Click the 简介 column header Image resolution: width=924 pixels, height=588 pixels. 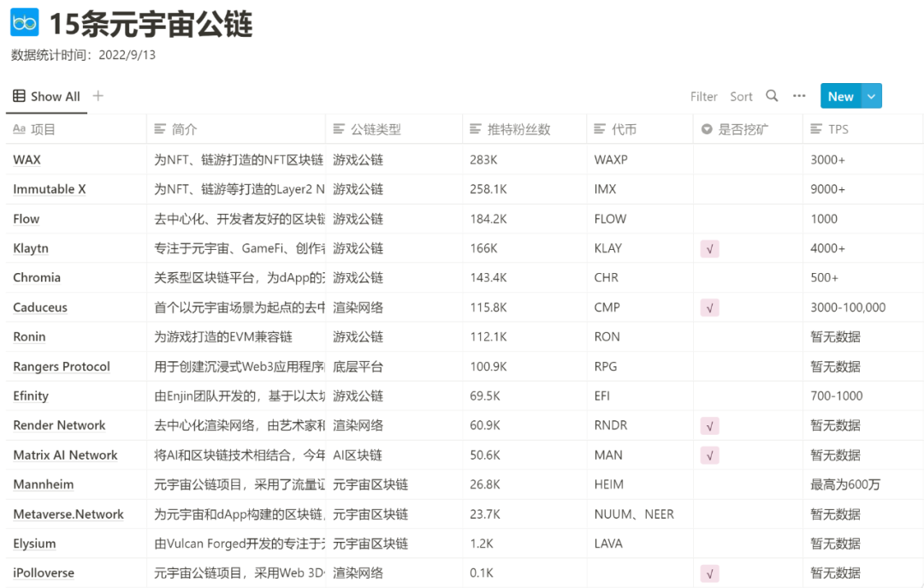pos(184,129)
